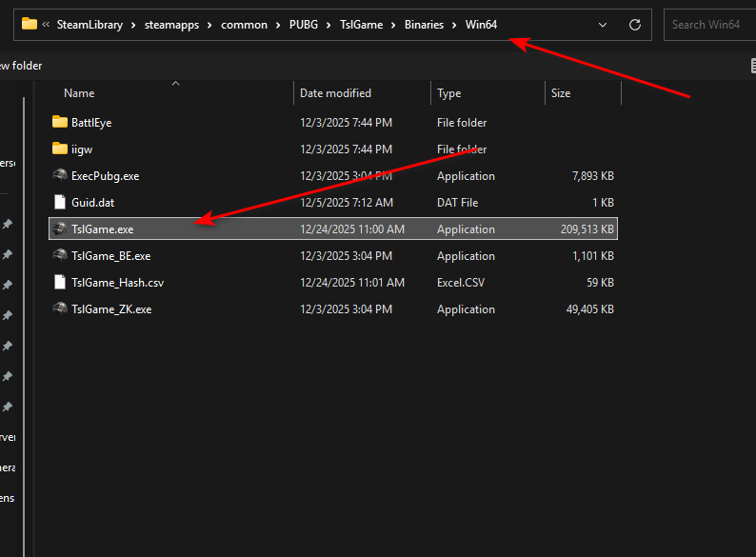Select the Guid.dat file name
The height and width of the screenshot is (557, 756).
click(92, 203)
